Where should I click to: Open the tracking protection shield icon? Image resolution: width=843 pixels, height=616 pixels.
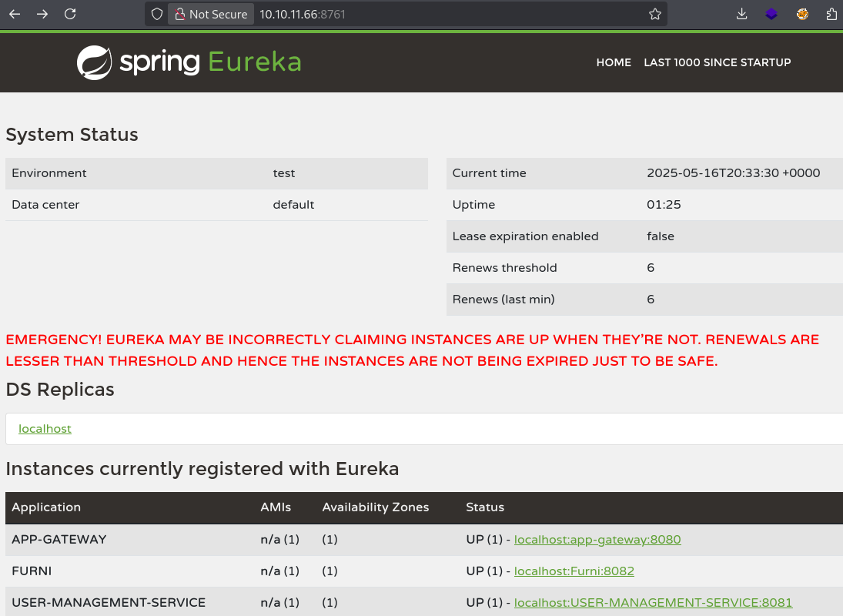157,14
